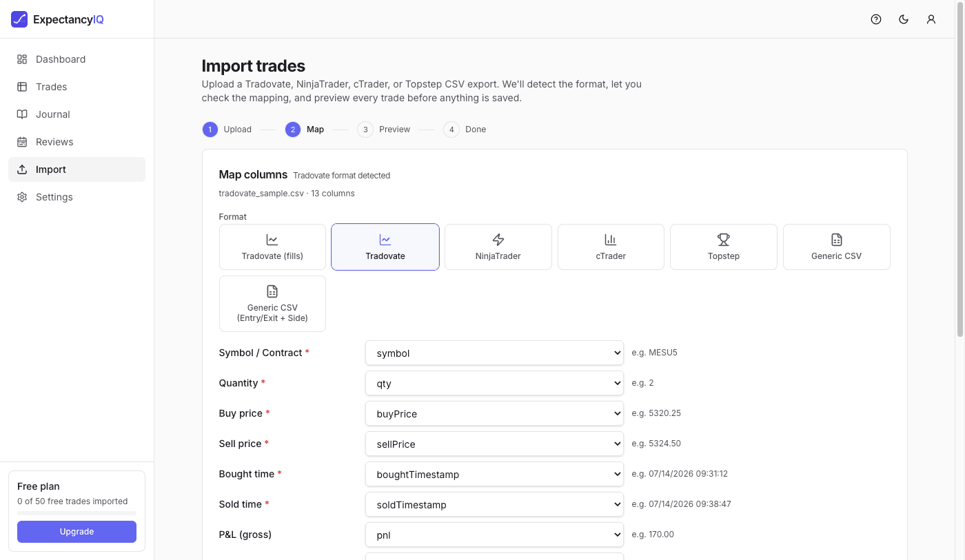This screenshot has height=560, width=965.
Task: Click example text 'e.g. MESU5'
Action: coord(655,353)
